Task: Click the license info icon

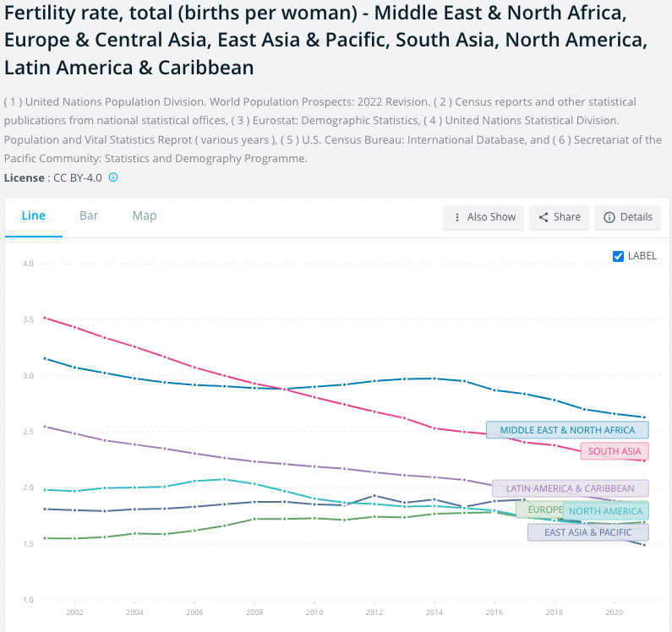Action: coord(113,177)
